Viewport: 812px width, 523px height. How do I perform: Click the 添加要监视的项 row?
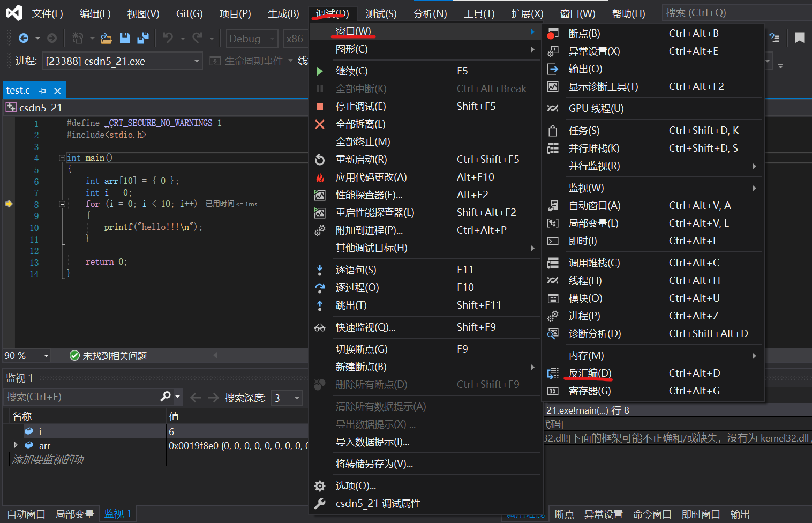155,459
